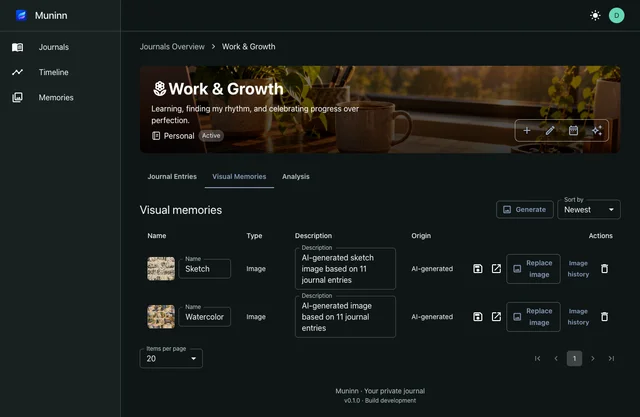
Task: Delete the Watercolor visual memory
Action: pyautogui.click(x=604, y=317)
